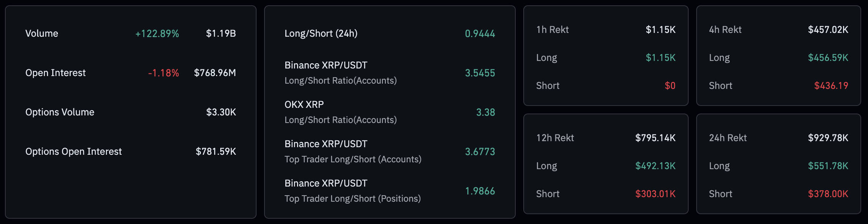Viewport: 868px width, 224px height.
Task: Select the 1.9866 positions ratio value
Action: (480, 191)
